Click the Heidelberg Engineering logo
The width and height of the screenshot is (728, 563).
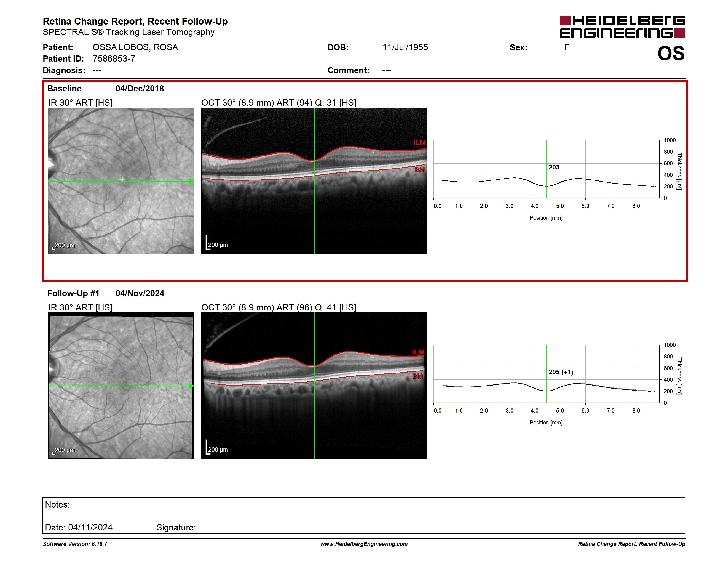tap(622, 27)
